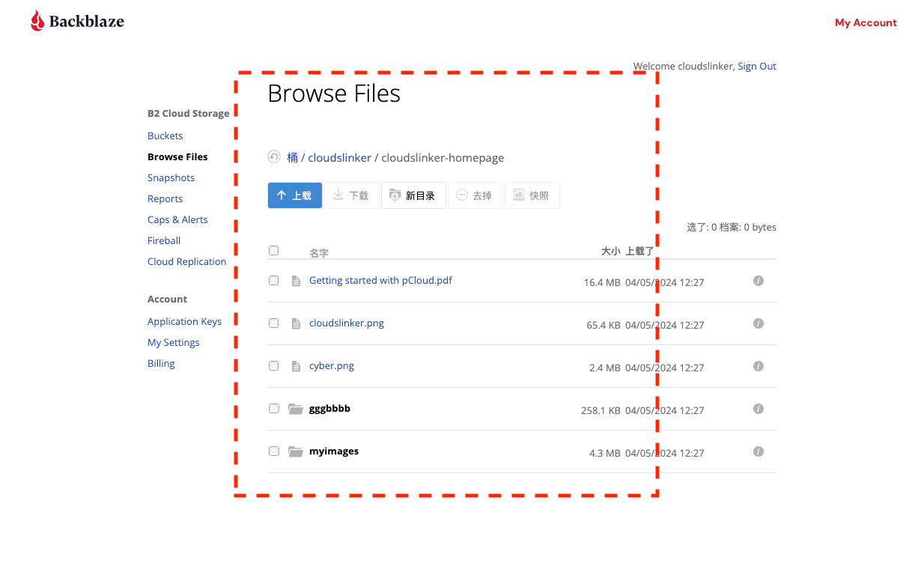Select the cloudslinker.png checkbox
This screenshot has height=572, width=924.
point(273,323)
